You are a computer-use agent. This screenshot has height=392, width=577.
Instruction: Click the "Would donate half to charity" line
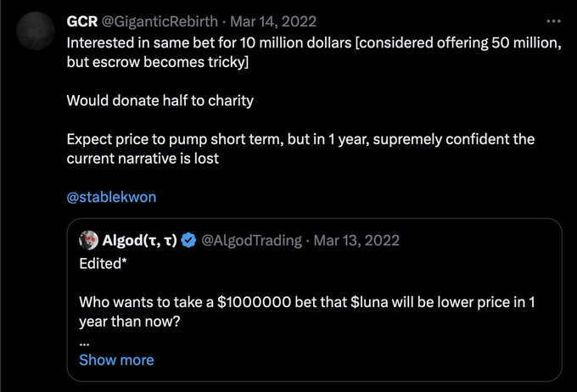click(x=160, y=100)
